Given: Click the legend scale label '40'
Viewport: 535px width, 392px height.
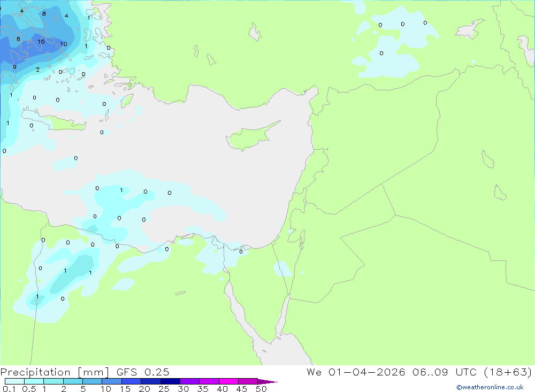Looking at the screenshot, I should tap(222, 389).
